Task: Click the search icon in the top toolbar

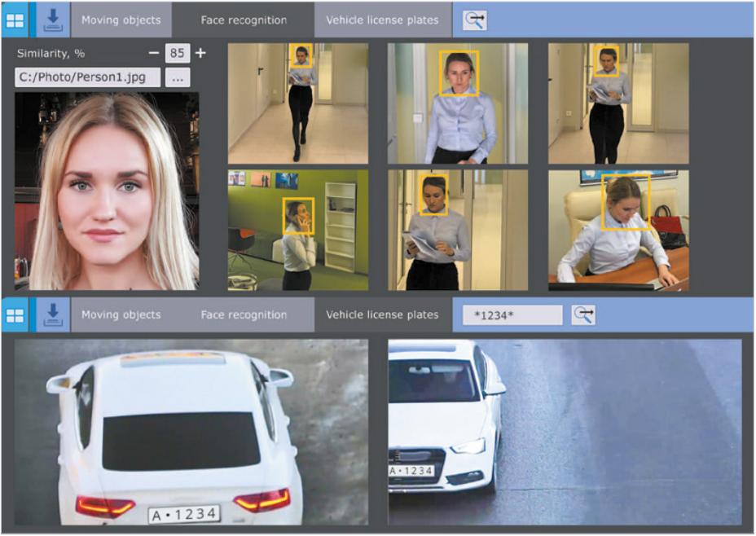Action: [474, 20]
